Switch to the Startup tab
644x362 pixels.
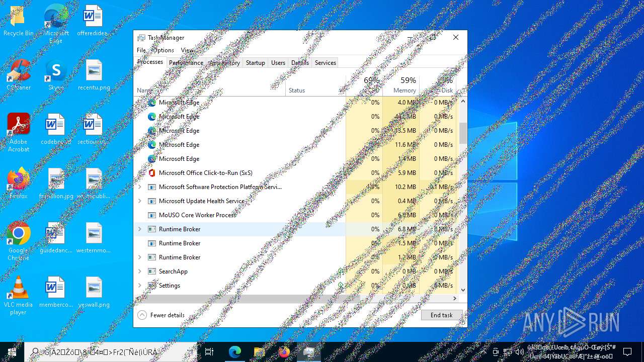point(255,63)
